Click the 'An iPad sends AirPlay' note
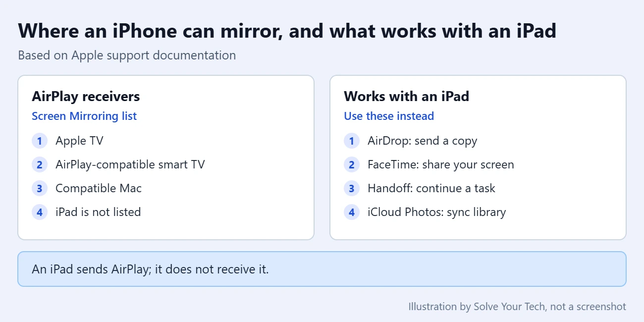This screenshot has height=322, width=644. coord(322,269)
